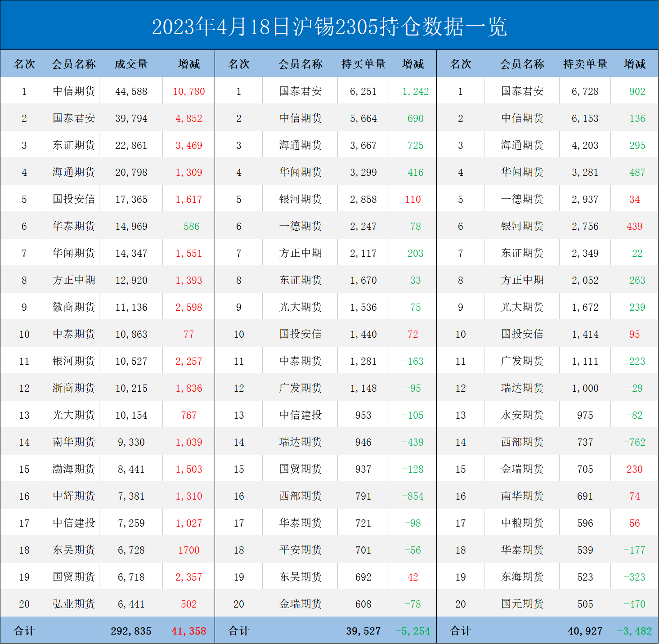The image size is (659, 644).
Task: Click the volume cell "20,798"
Action: [131, 172]
